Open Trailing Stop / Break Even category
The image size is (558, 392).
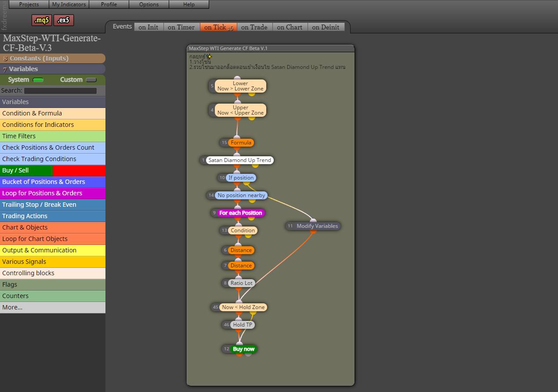(x=53, y=205)
